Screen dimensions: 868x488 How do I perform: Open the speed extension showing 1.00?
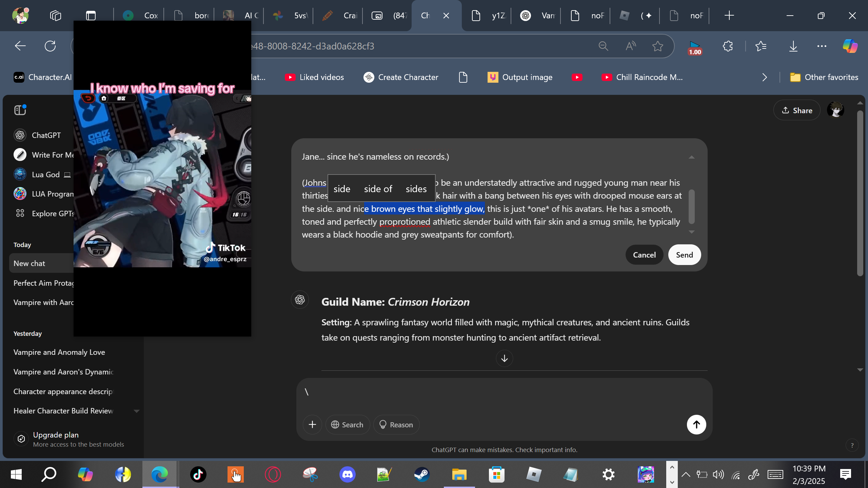(695, 48)
